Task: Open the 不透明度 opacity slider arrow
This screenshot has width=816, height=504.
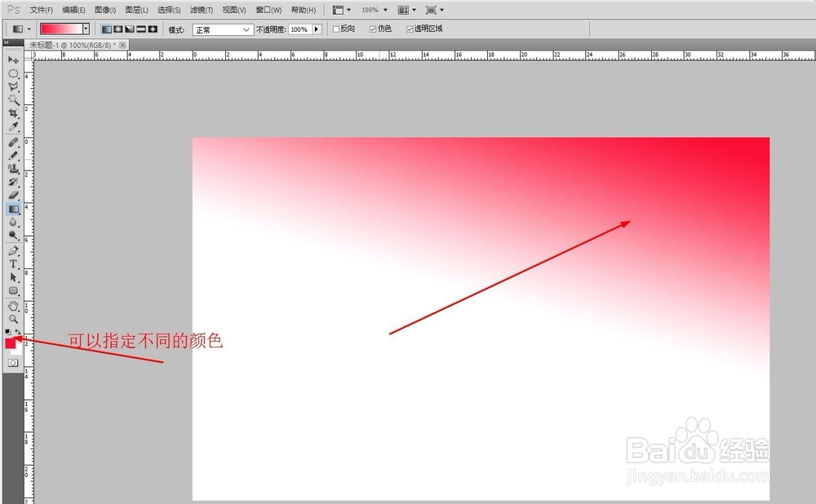Action: pyautogui.click(x=317, y=29)
